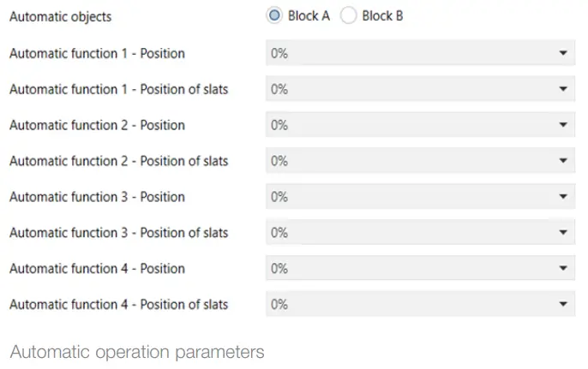Open Automatic function 4 - Position dropdown
This screenshot has width=588, height=369.
pos(419,269)
